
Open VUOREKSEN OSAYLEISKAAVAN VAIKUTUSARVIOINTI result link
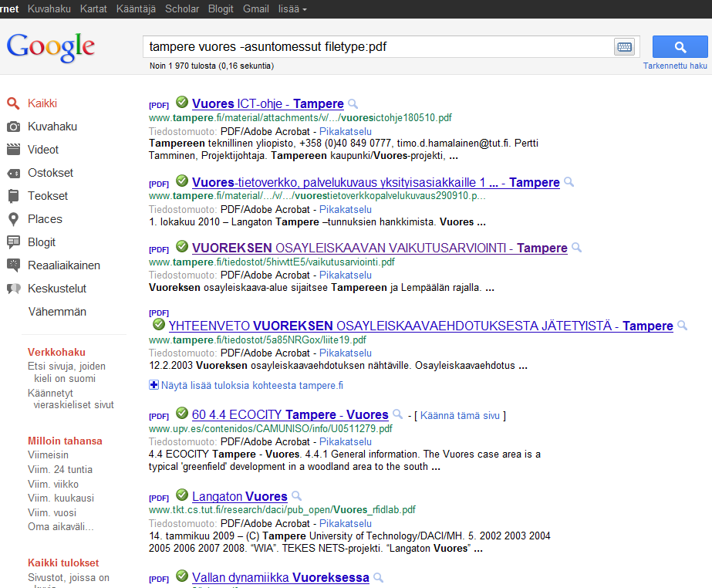[x=380, y=248]
